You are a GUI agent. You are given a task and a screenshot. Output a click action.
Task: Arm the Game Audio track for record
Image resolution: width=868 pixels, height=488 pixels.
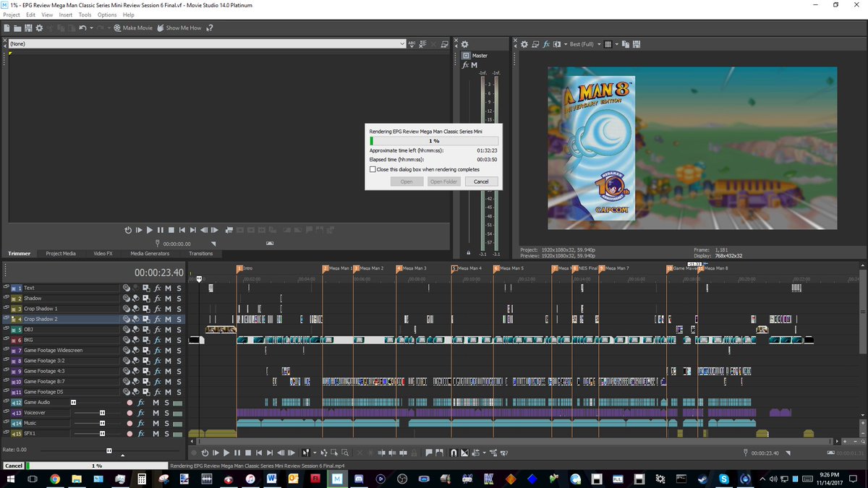pyautogui.click(x=129, y=403)
